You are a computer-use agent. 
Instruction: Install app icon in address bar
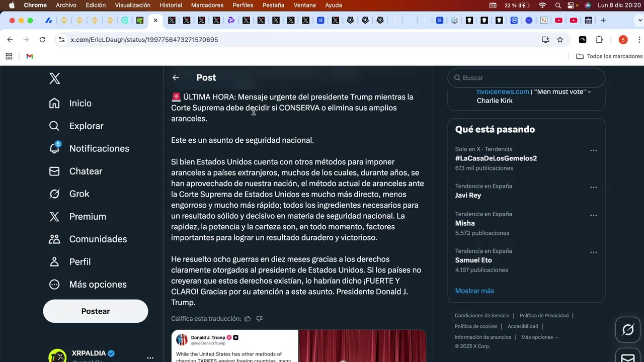545,40
